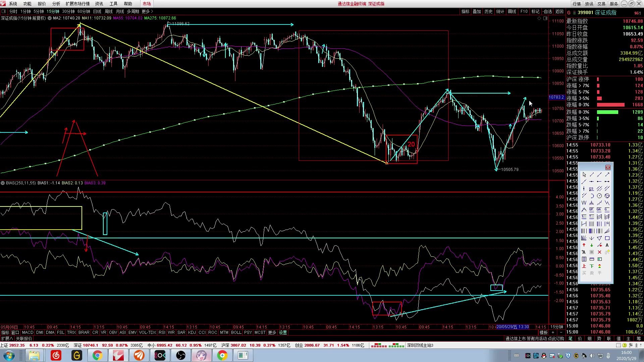Choose the circle drawing tool
The width and height of the screenshot is (644, 362).
599,196
